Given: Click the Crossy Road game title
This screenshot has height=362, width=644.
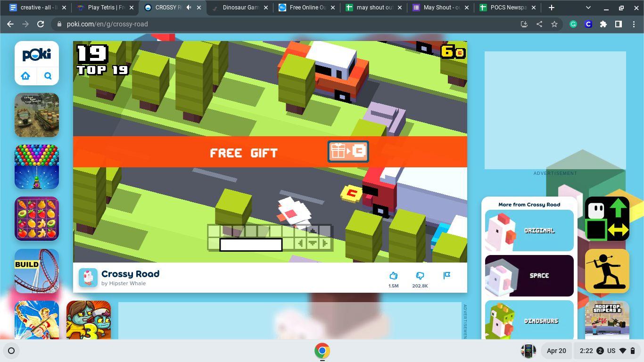Looking at the screenshot, I should (130, 274).
